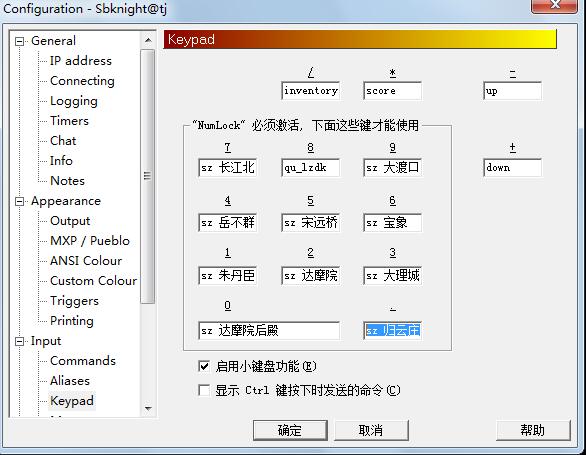Uncheck 启用小键盘功能 checkbox
Screen dimensions: 586x455
click(204, 366)
